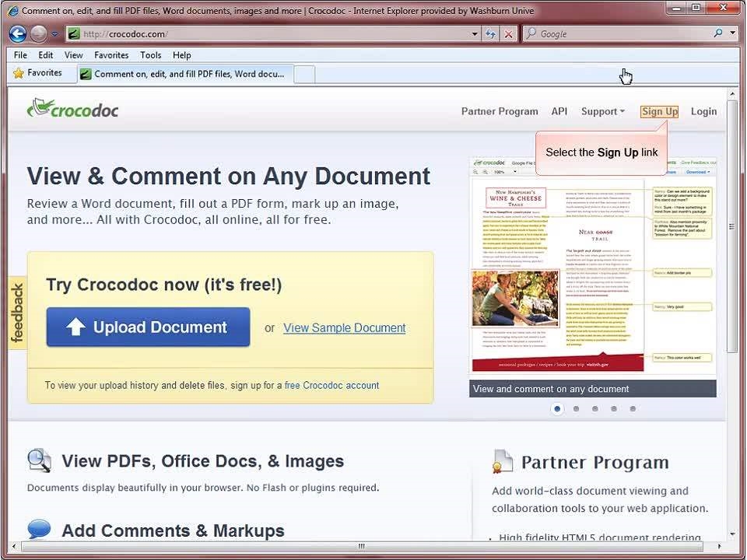Image resolution: width=747 pixels, height=560 pixels.
Task: Click the horizontal scrollbar left arrow
Action: point(14,546)
